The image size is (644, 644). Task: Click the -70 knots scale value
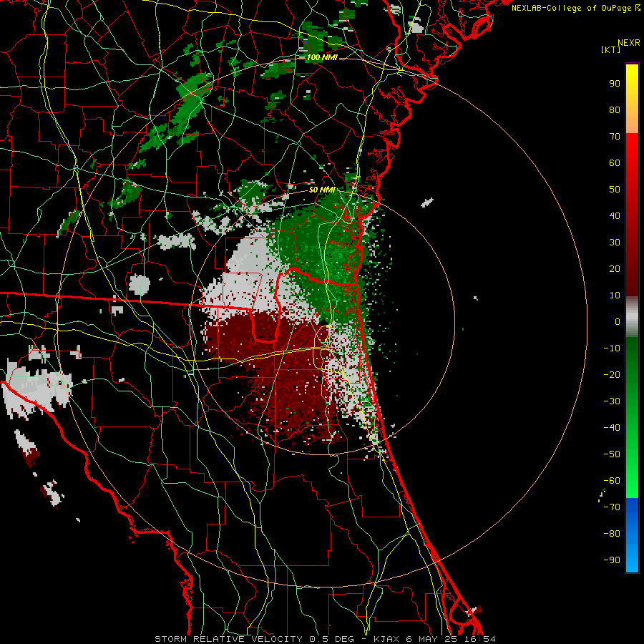[x=612, y=507]
